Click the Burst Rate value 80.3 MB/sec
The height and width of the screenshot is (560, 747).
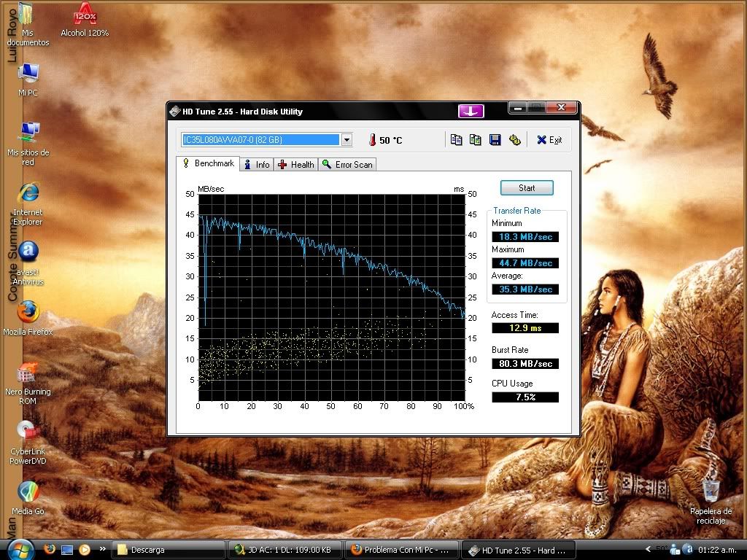coord(525,363)
